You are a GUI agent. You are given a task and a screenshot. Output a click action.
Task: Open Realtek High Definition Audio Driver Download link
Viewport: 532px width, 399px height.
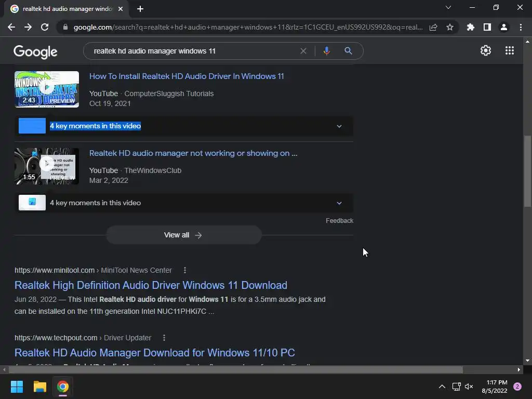[151, 285]
